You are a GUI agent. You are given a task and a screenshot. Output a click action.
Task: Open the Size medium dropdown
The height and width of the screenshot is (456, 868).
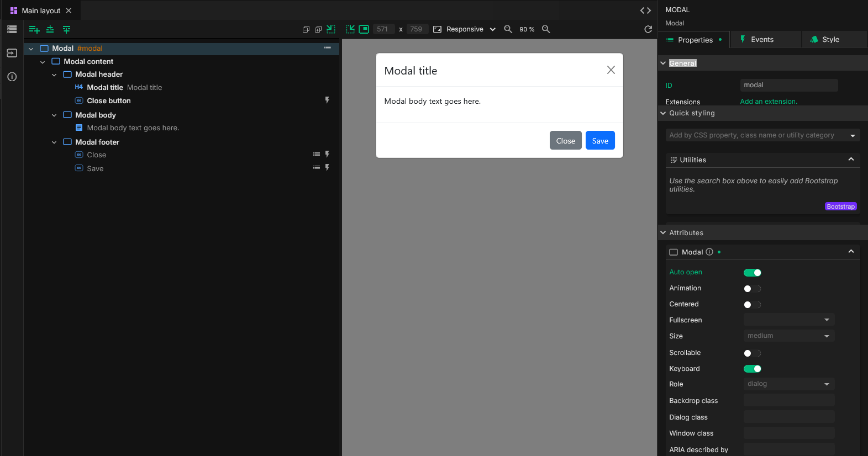pos(788,336)
